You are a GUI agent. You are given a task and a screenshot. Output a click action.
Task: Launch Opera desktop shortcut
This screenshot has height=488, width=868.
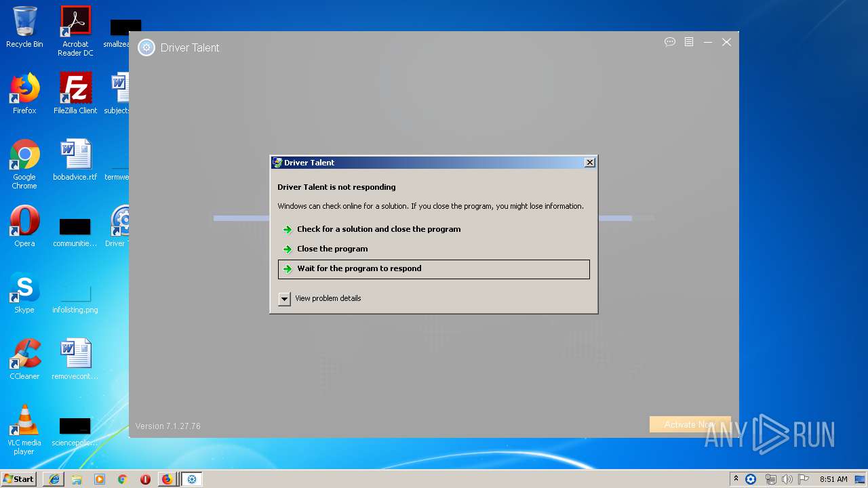(24, 226)
